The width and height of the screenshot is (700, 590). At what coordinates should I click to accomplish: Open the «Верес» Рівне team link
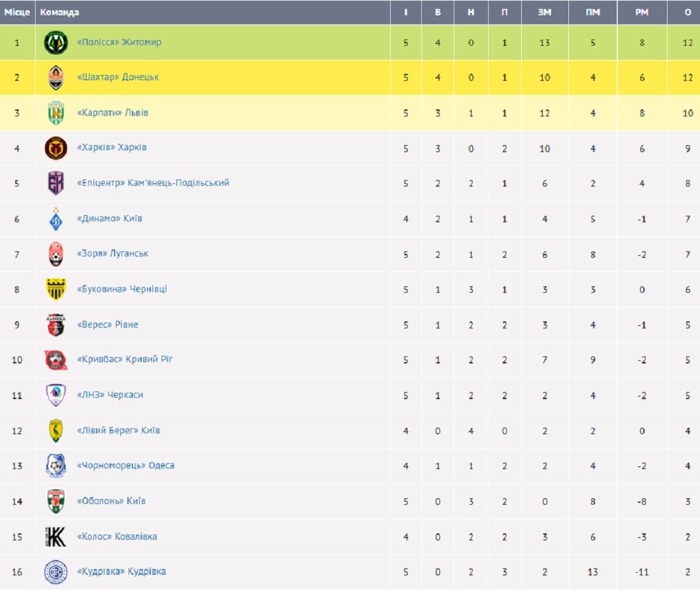[108, 325]
